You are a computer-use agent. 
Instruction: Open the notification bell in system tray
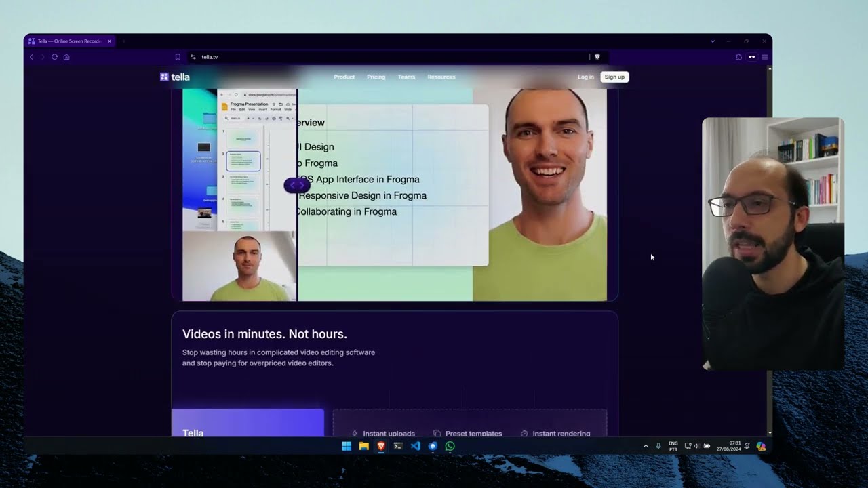[x=747, y=446]
